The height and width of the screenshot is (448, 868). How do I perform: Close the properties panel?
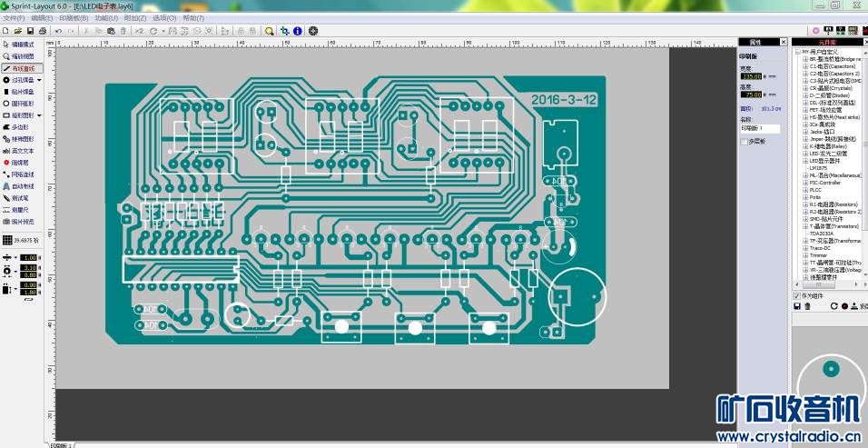[x=783, y=42]
